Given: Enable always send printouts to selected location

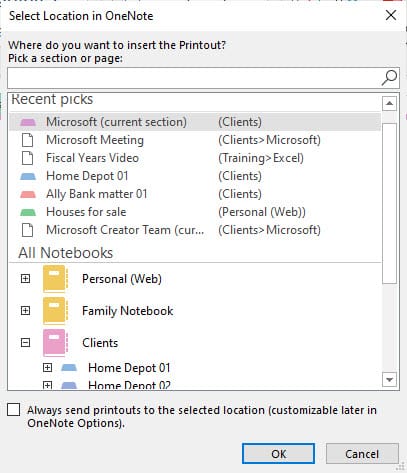Looking at the screenshot, I should pos(14,410).
